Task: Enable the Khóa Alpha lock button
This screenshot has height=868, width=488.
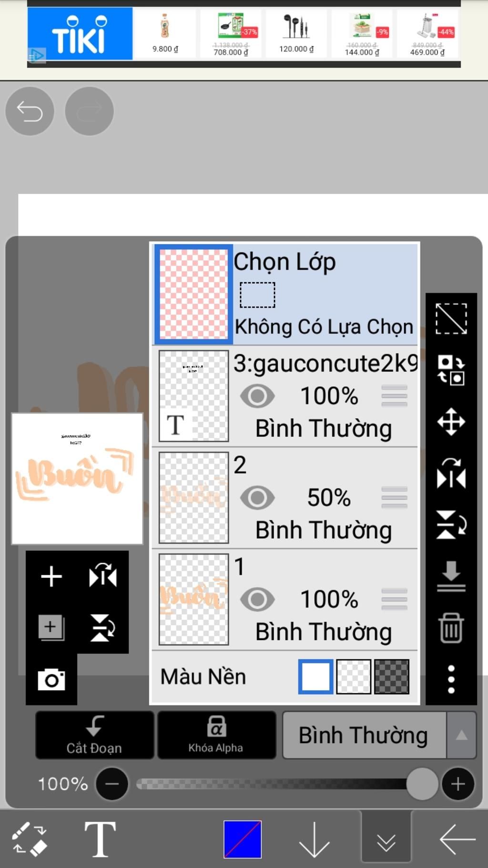Action: point(216,735)
